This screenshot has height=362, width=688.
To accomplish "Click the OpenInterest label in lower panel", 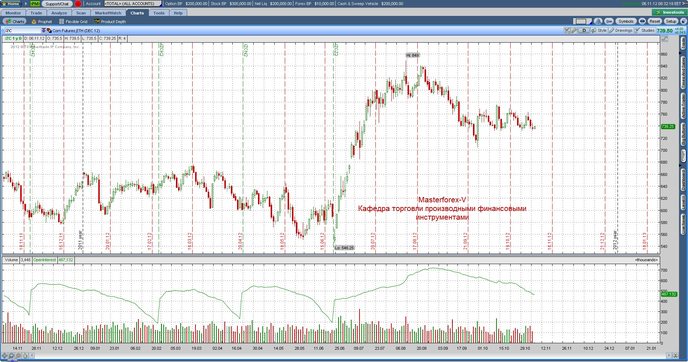I will (45, 260).
